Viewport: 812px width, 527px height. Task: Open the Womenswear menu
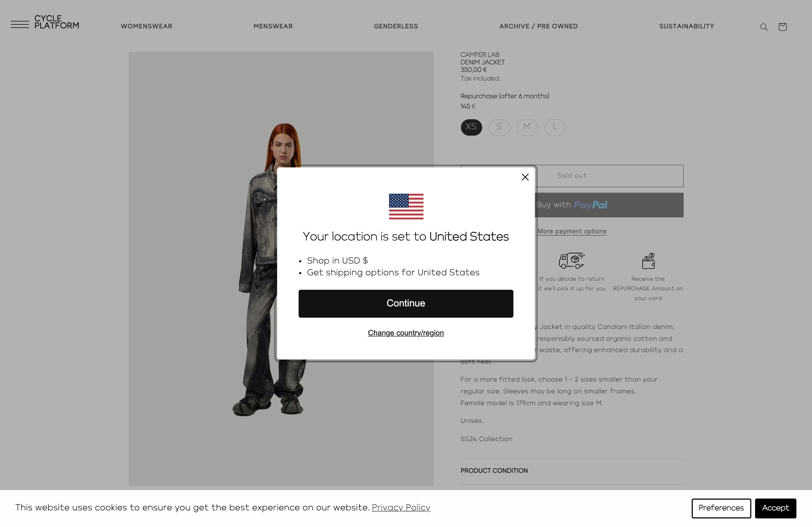(146, 26)
